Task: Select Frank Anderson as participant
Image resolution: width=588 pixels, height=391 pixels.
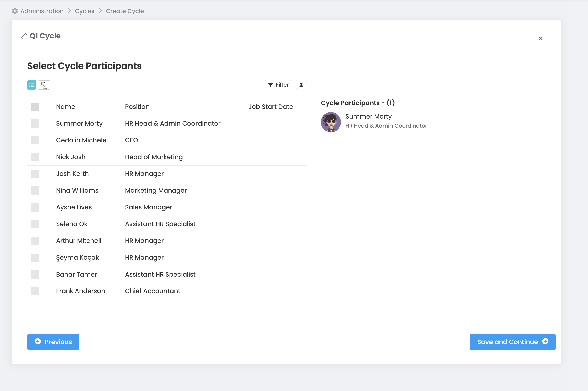Action: (x=35, y=291)
